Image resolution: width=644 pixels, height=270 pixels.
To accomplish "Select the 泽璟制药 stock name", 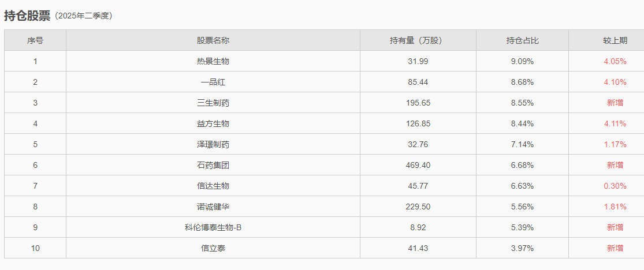I will tap(213, 144).
